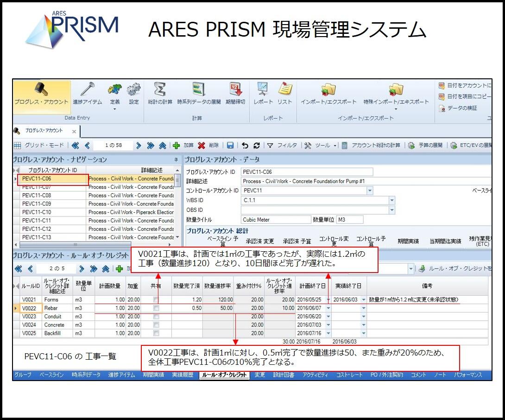Expand the WBS ID dropdown

[x=391, y=200]
